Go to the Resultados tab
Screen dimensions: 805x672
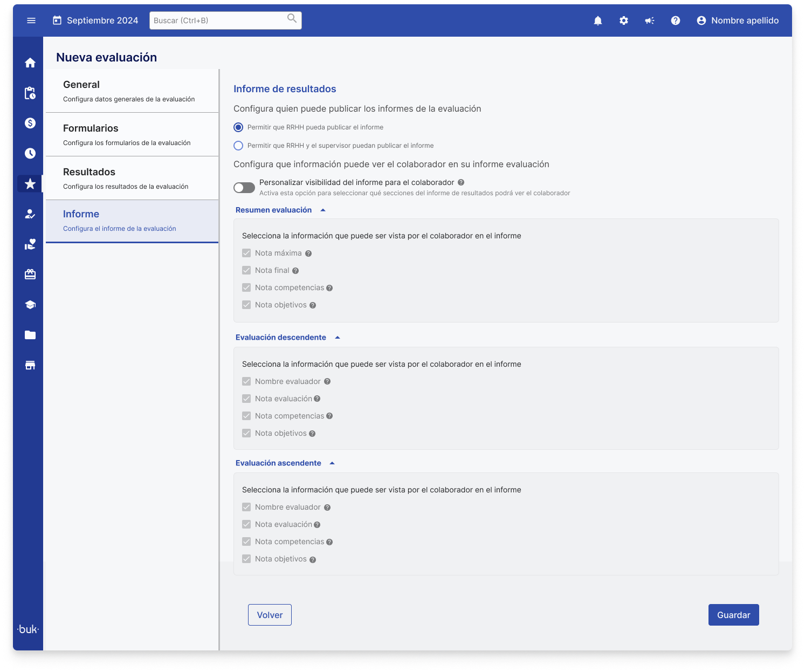(132, 178)
